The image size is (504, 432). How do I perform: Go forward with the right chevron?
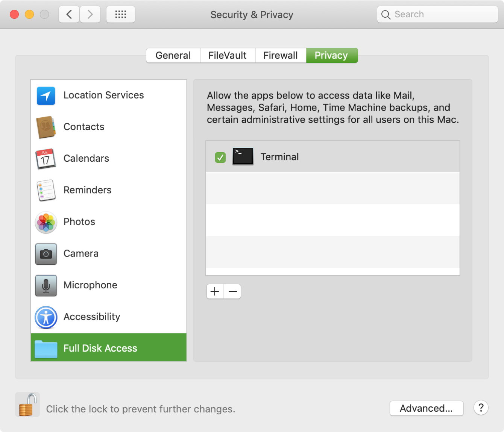point(90,15)
